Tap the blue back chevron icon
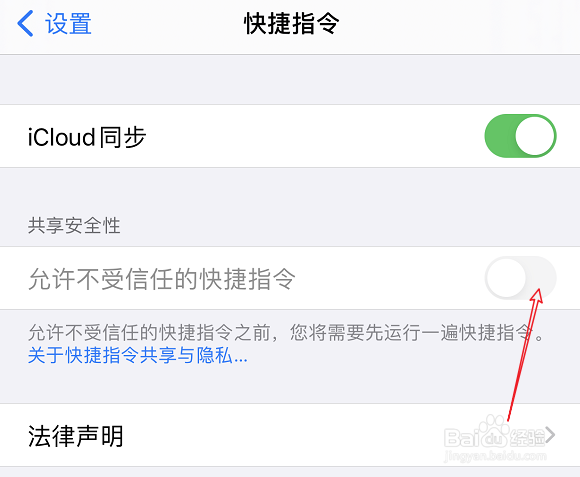 (25, 23)
